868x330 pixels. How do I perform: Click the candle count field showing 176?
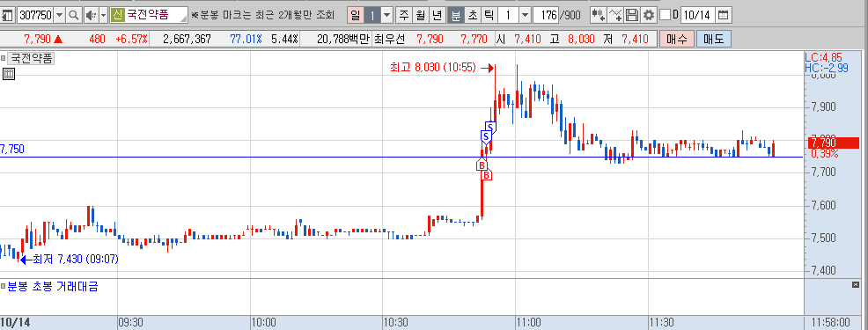coord(545,15)
